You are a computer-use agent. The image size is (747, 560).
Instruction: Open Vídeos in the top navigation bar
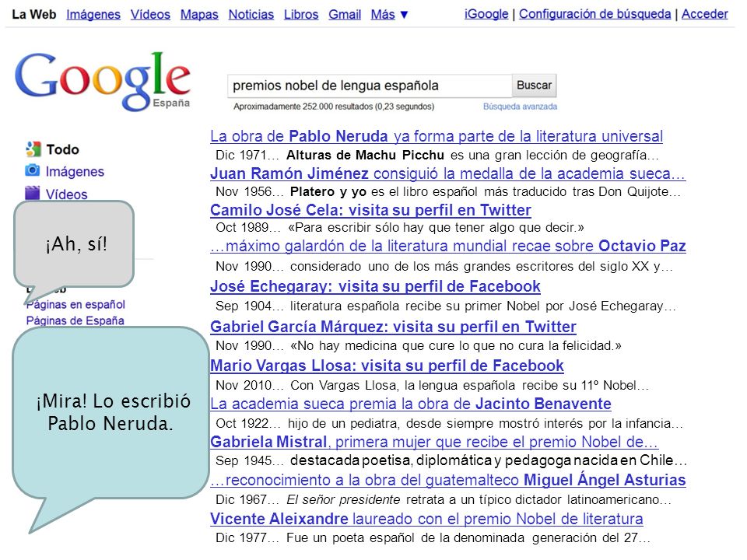(150, 15)
